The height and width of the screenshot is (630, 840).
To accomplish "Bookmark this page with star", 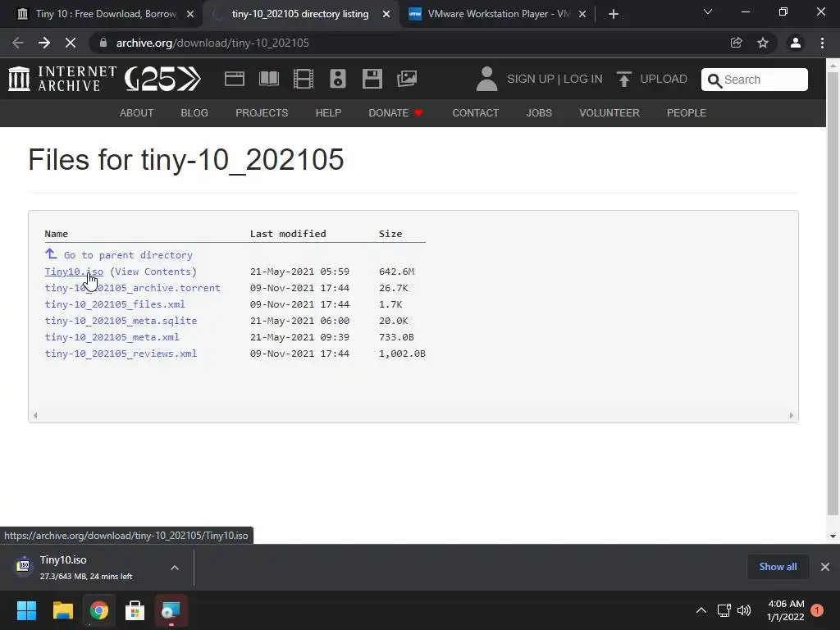I will (x=763, y=43).
